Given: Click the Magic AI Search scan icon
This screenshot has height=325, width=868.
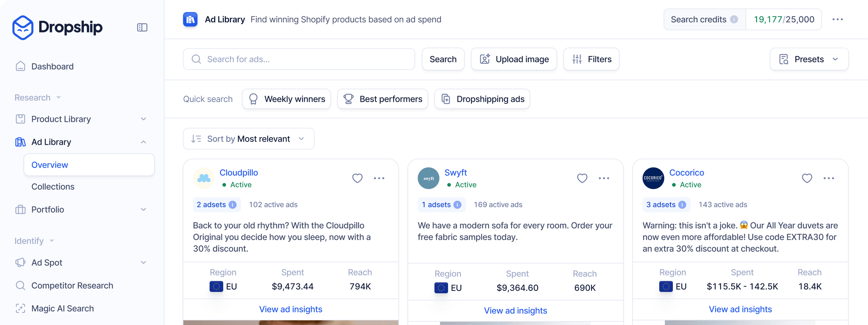Looking at the screenshot, I should coord(20,309).
